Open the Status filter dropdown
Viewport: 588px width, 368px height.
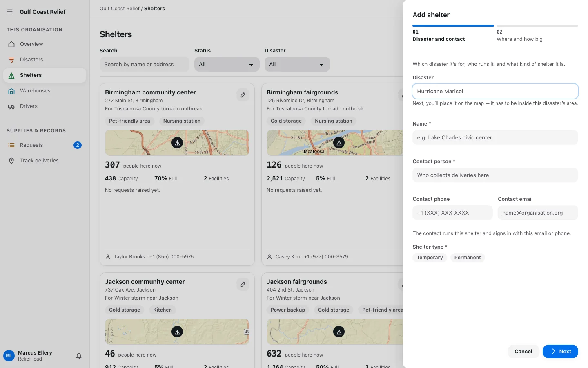227,64
